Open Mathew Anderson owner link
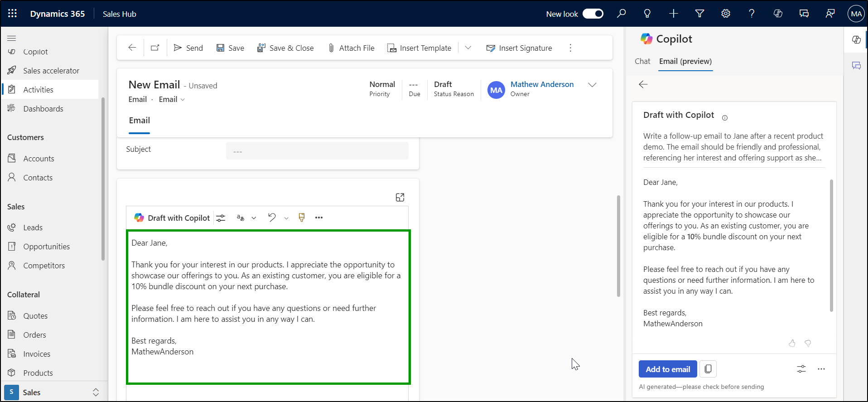The width and height of the screenshot is (868, 402). (x=542, y=84)
